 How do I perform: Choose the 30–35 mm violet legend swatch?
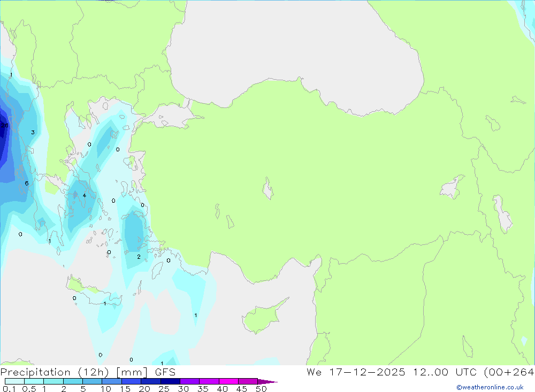pos(190,381)
